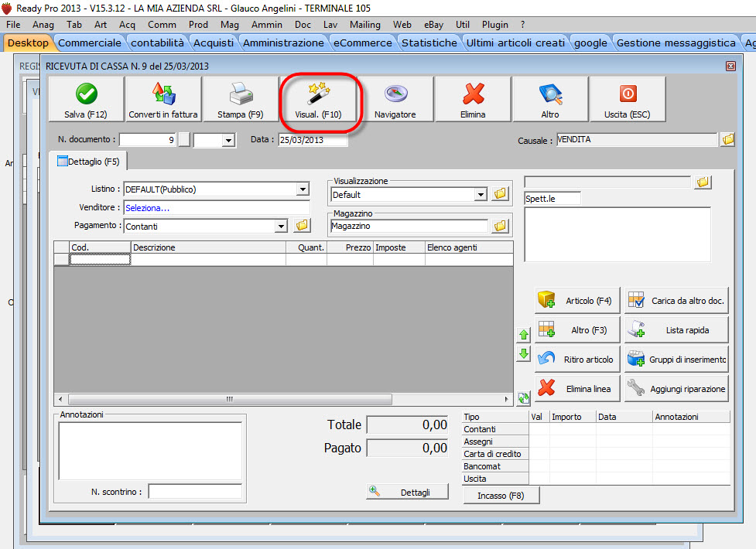The height and width of the screenshot is (549, 756).
Task: Click Converti in fattura toolbar button
Action: coord(163,99)
